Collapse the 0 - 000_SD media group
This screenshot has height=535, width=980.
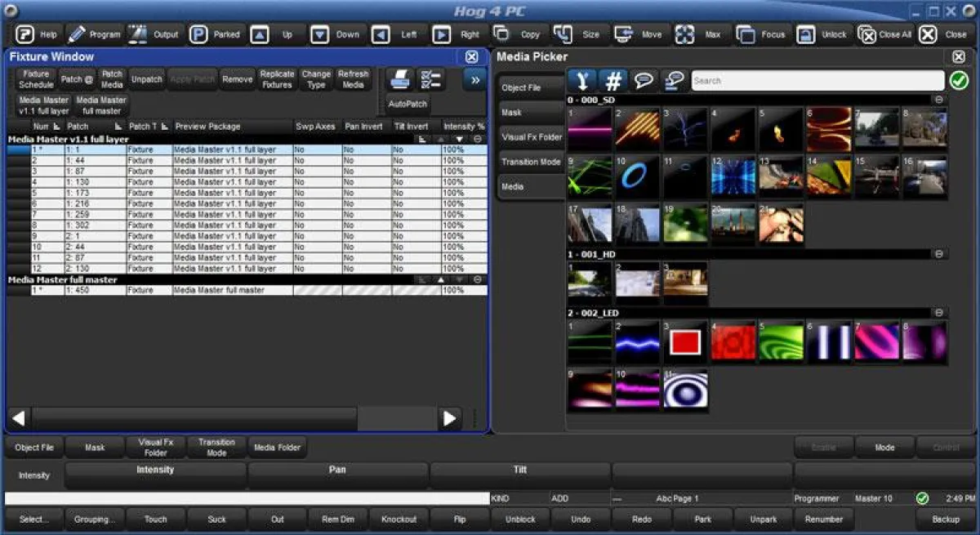pos(939,99)
